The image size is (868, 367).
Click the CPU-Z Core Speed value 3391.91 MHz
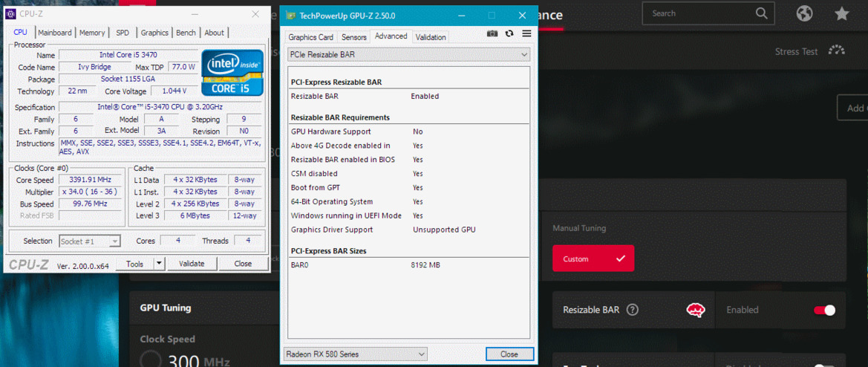(91, 180)
